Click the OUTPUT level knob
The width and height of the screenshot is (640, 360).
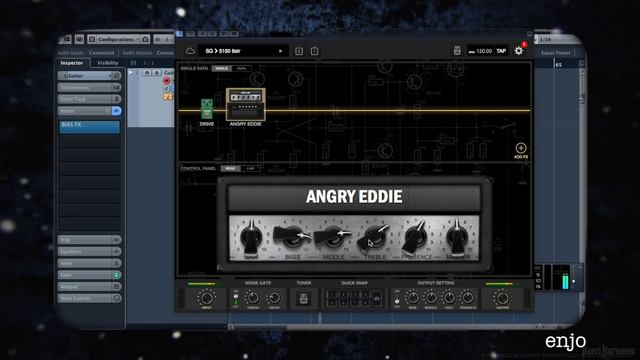(503, 298)
